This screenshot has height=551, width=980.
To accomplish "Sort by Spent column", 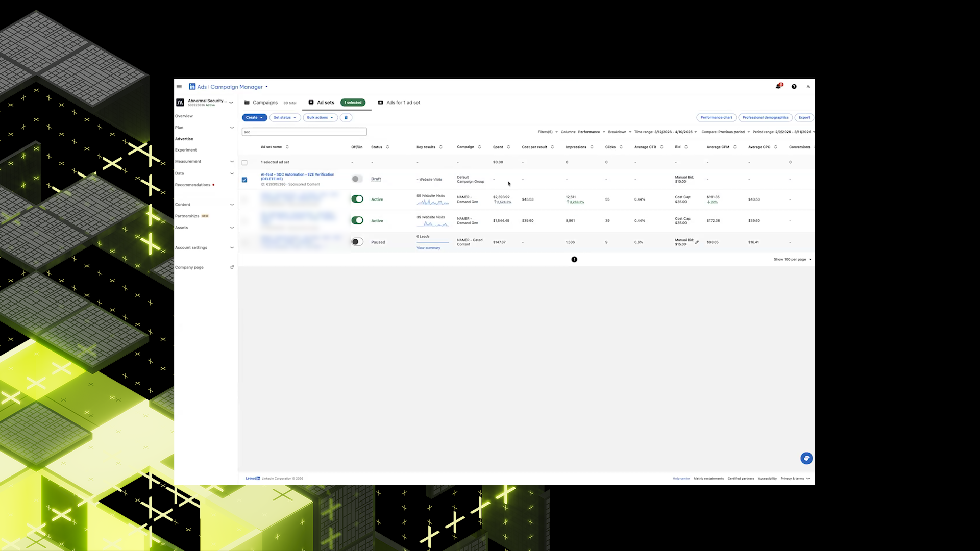I will coord(508,147).
